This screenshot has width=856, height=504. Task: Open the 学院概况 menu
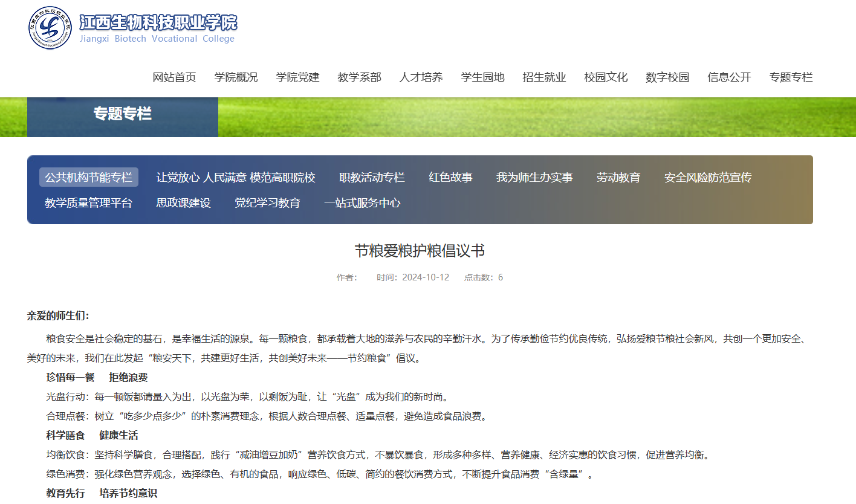(236, 77)
